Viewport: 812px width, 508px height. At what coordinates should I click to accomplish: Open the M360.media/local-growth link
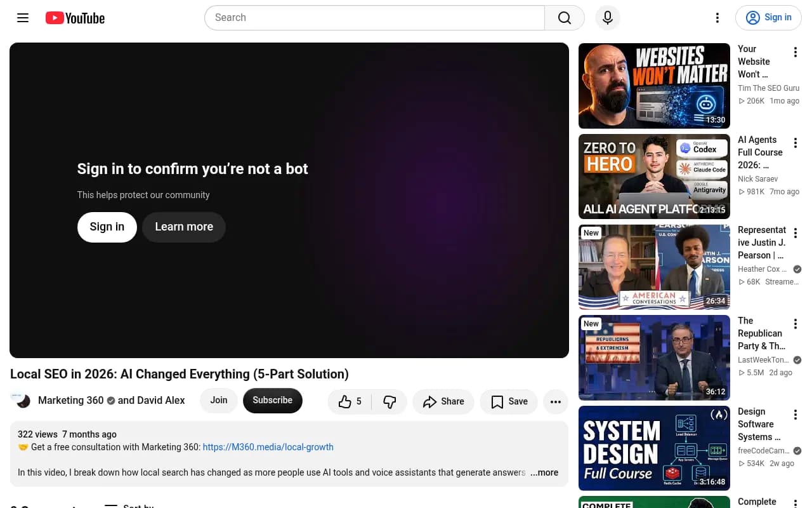pyautogui.click(x=268, y=447)
